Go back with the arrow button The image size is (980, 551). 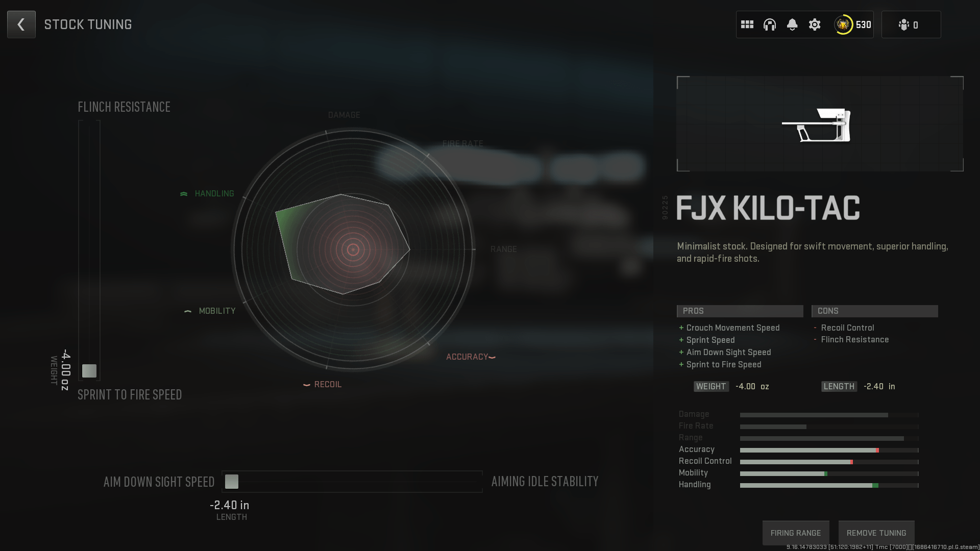click(x=21, y=24)
